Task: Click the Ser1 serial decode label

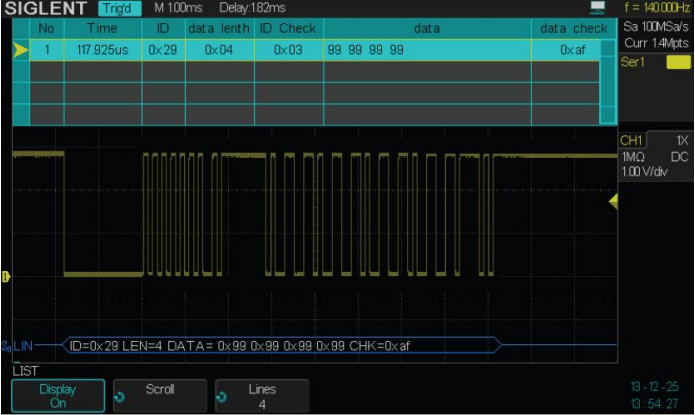Action: [633, 62]
